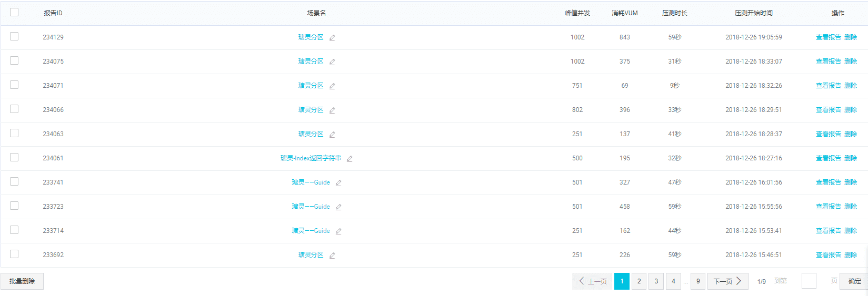Open scene 瑋灵——Guide in report 233723 row
This screenshot has height=296, width=868.
(x=311, y=207)
